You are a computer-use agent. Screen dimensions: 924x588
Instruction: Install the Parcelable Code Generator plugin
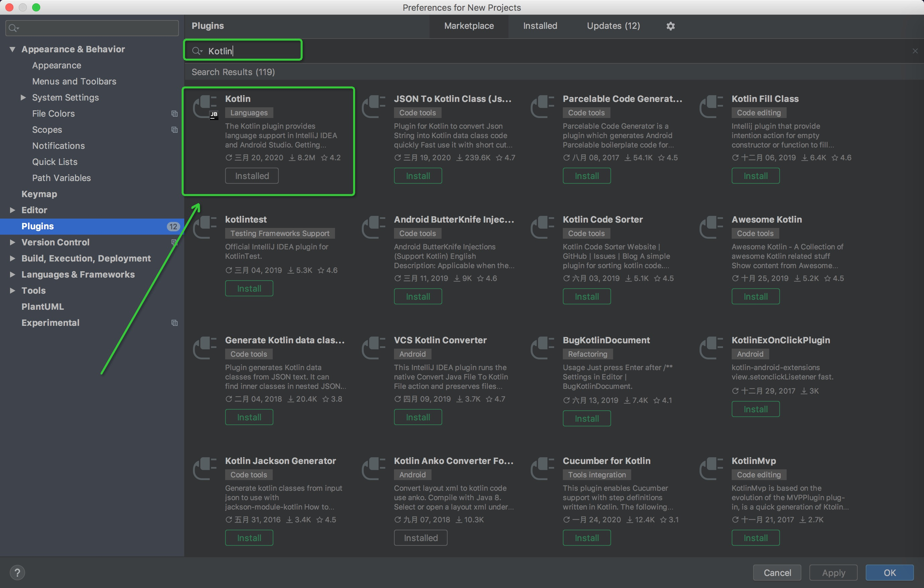tap(587, 176)
